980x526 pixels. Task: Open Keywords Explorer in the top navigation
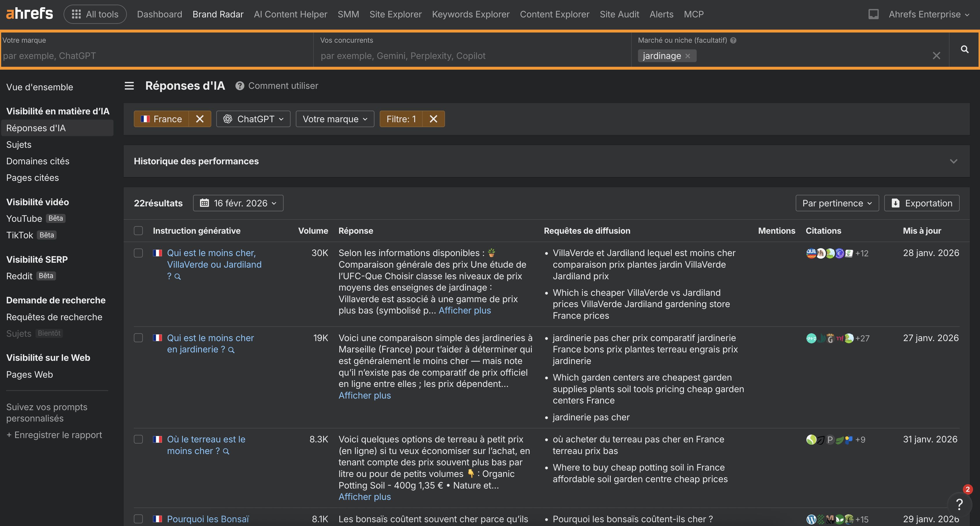470,14
